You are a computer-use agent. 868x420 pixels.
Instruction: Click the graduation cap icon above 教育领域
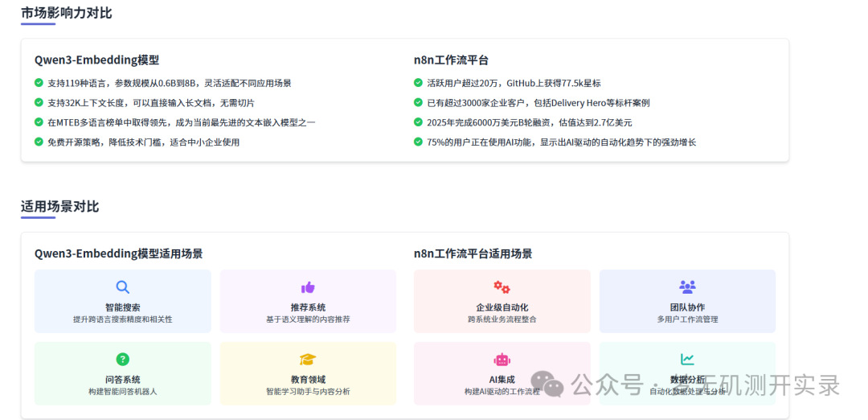click(x=308, y=359)
